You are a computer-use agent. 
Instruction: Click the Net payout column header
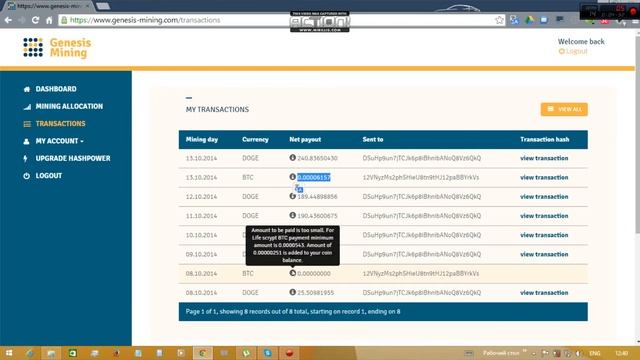305,140
